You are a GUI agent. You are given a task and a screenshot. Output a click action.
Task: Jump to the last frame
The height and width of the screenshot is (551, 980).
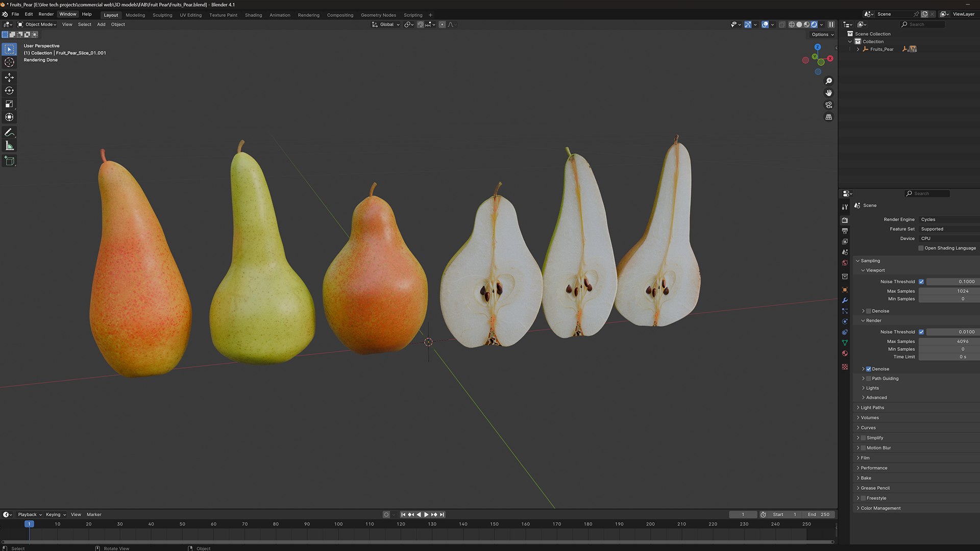click(x=442, y=515)
